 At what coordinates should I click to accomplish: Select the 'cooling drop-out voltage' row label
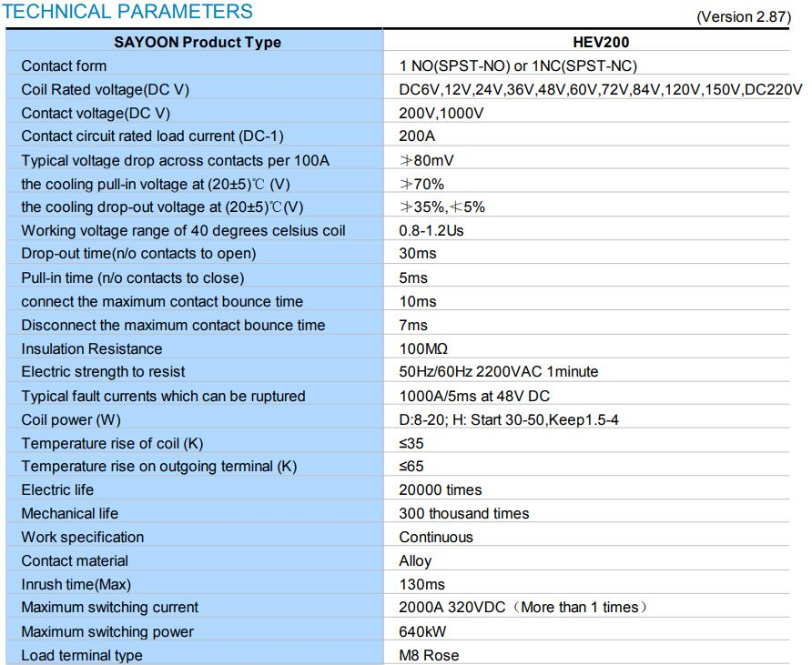(162, 207)
